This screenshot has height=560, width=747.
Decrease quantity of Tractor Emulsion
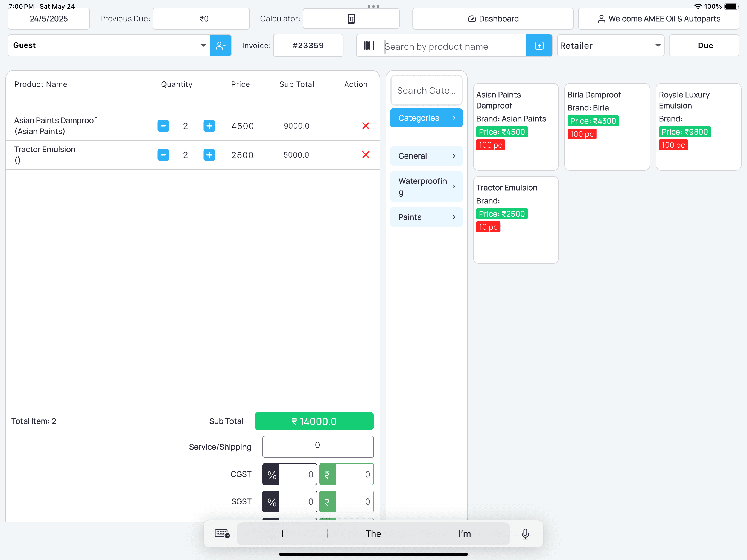click(163, 155)
